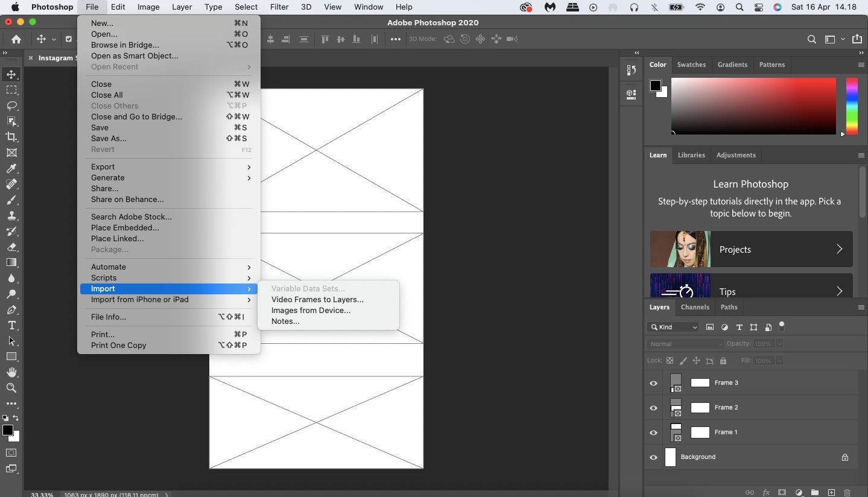
Task: Hide the Background layer
Action: pyautogui.click(x=653, y=457)
